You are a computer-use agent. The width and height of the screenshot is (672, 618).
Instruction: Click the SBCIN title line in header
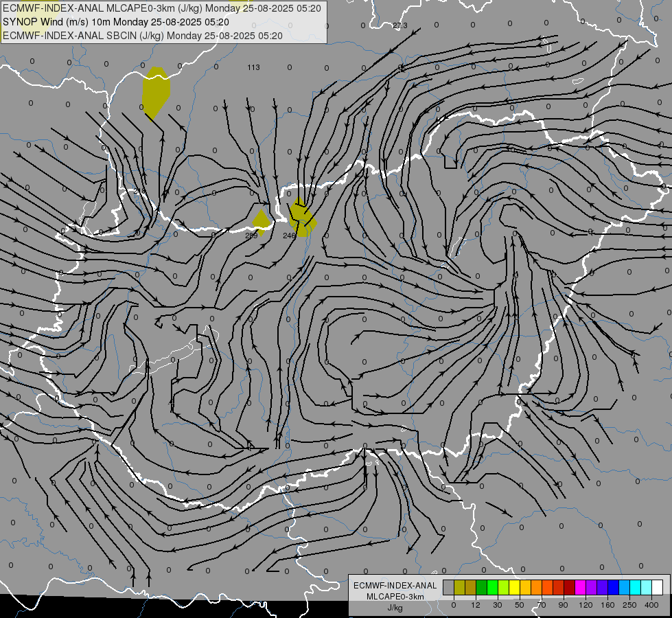coord(143,36)
